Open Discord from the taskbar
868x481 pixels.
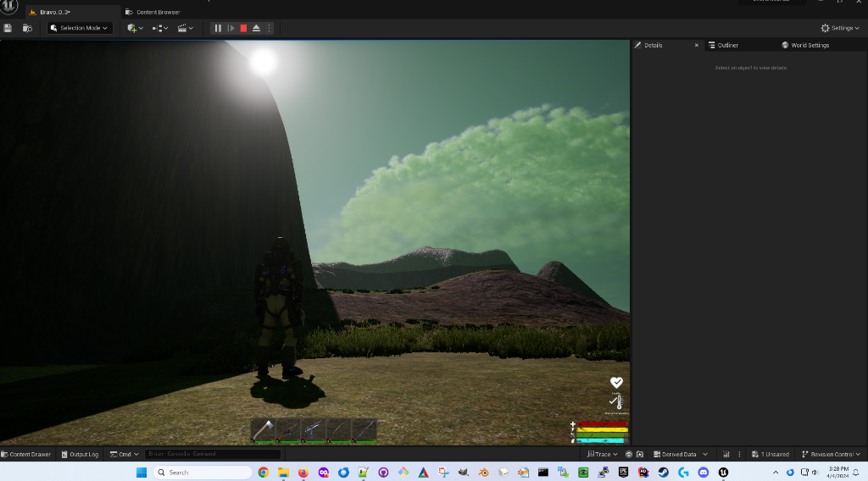tap(703, 473)
